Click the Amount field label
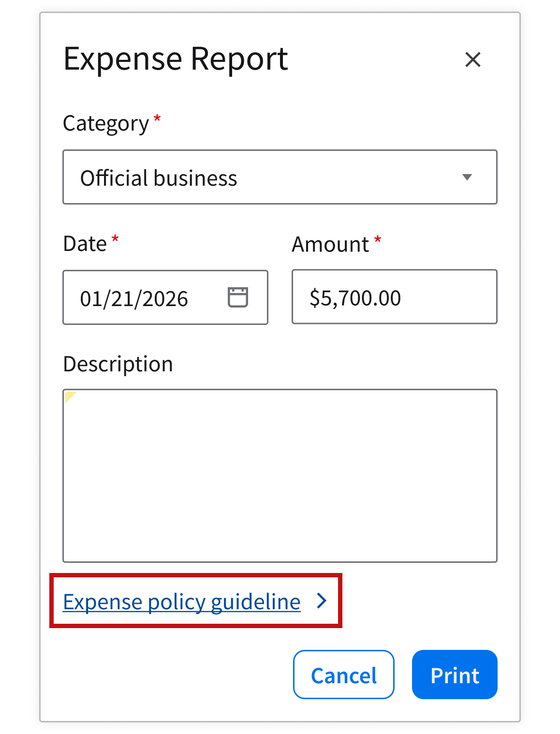This screenshot has height=734, width=560. [330, 244]
